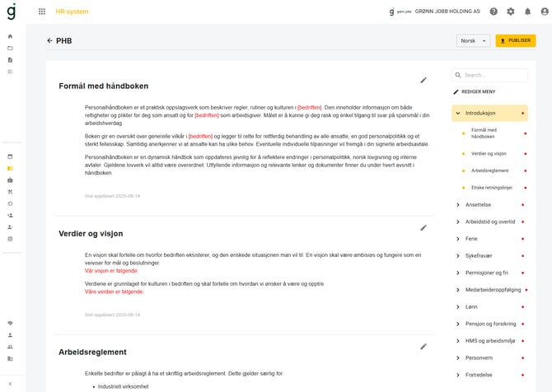Edit the Verdier og visjon section
Image resolution: width=552 pixels, height=392 pixels.
click(423, 228)
